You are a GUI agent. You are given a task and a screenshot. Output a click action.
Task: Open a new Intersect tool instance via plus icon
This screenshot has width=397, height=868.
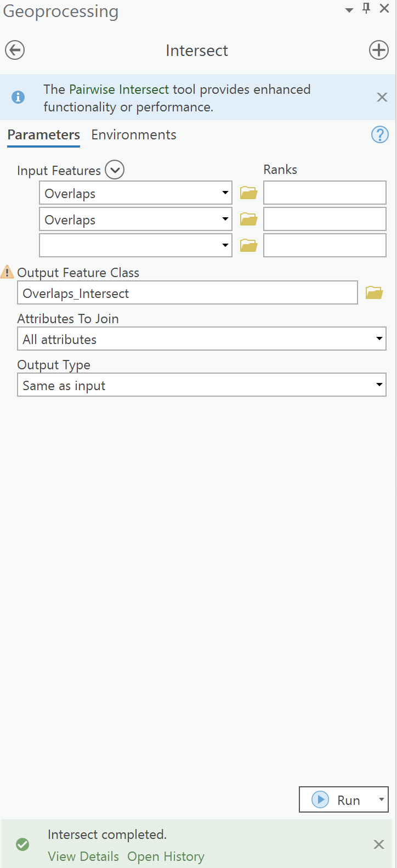378,49
